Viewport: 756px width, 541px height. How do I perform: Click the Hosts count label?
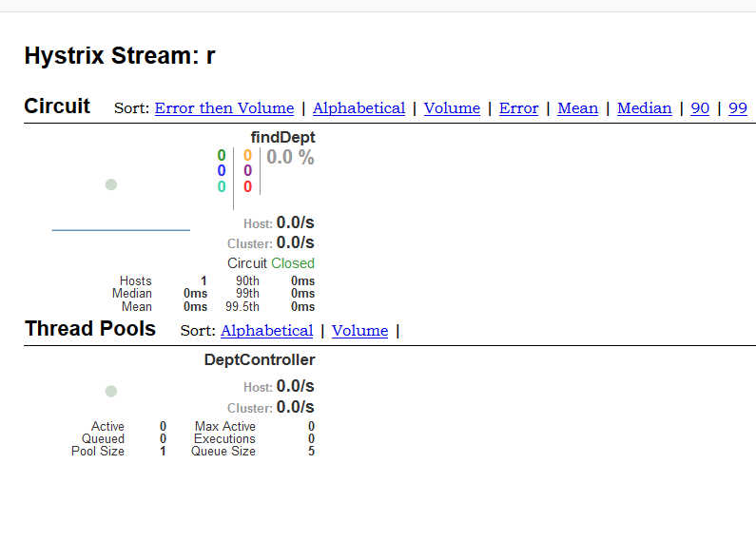(135, 281)
